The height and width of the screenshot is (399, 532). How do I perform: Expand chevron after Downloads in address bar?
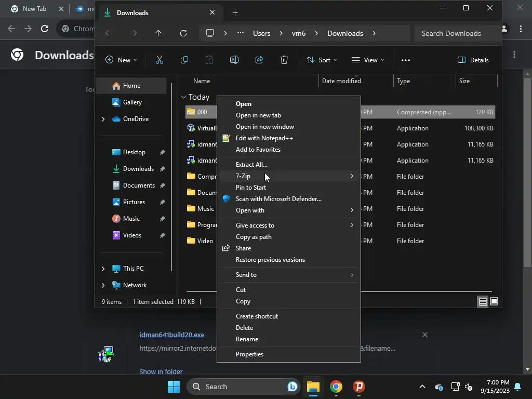pos(374,33)
